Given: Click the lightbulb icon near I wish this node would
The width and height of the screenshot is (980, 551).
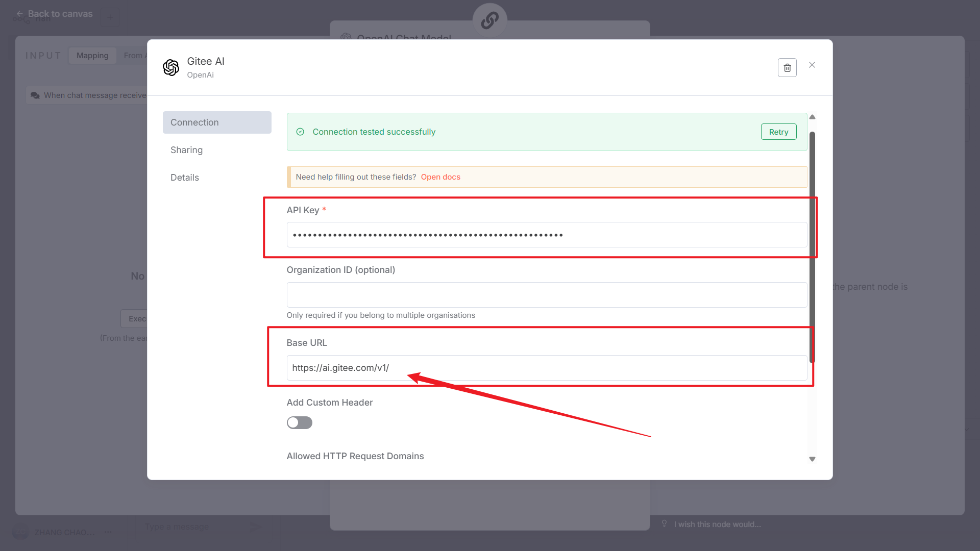Looking at the screenshot, I should click(664, 523).
